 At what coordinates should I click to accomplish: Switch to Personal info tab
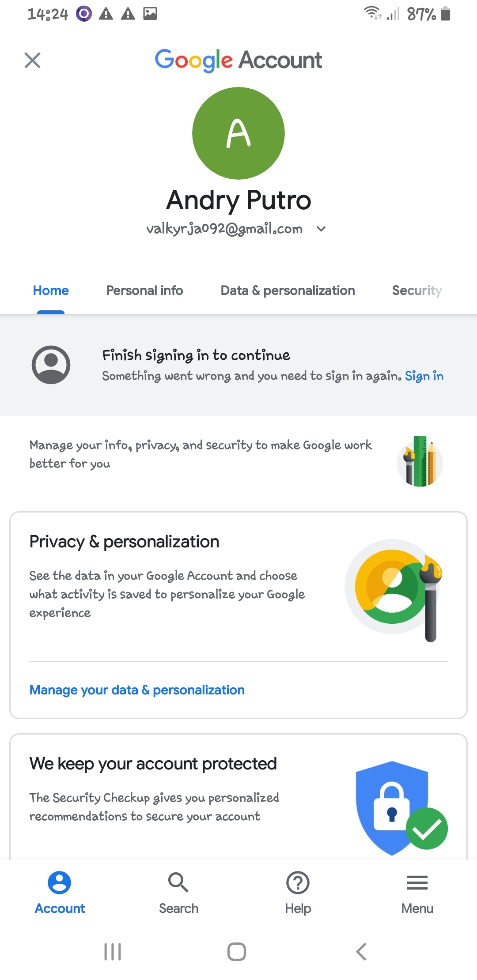[x=144, y=290]
